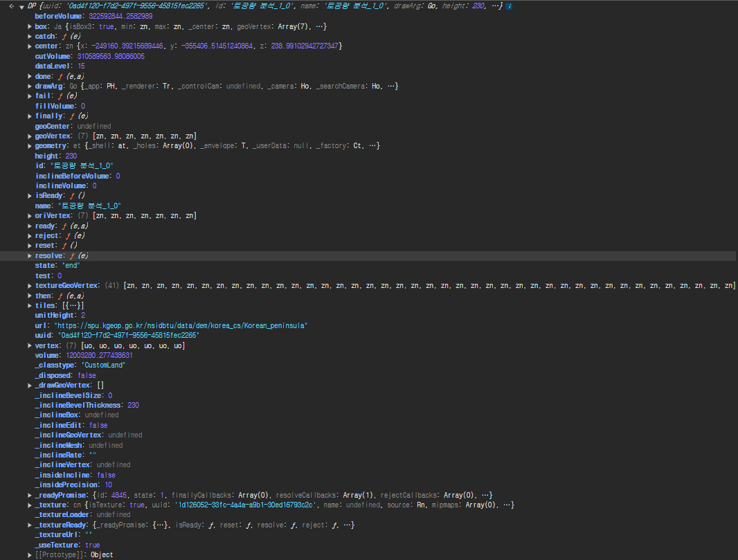Expand the then function entry

[30, 296]
